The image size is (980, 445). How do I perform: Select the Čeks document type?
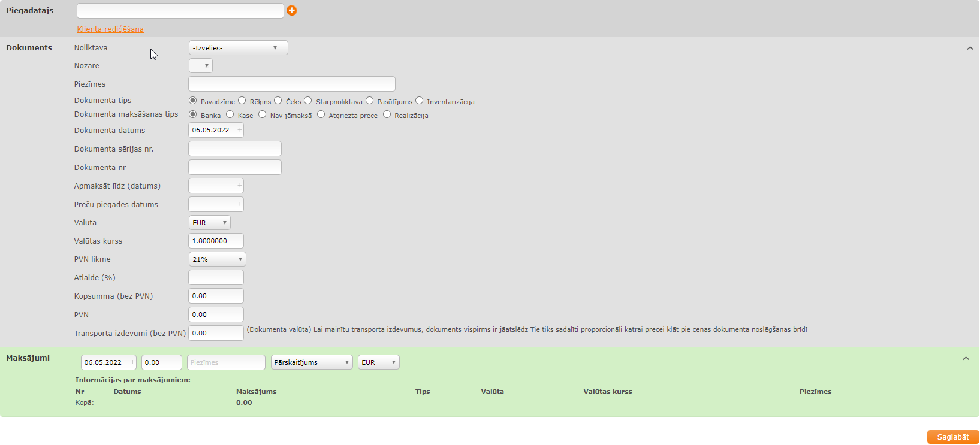click(x=278, y=101)
